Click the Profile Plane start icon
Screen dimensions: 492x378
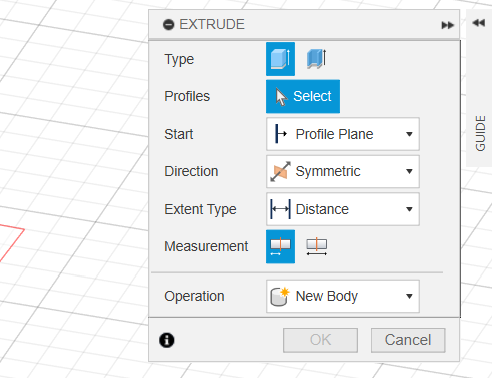(281, 134)
